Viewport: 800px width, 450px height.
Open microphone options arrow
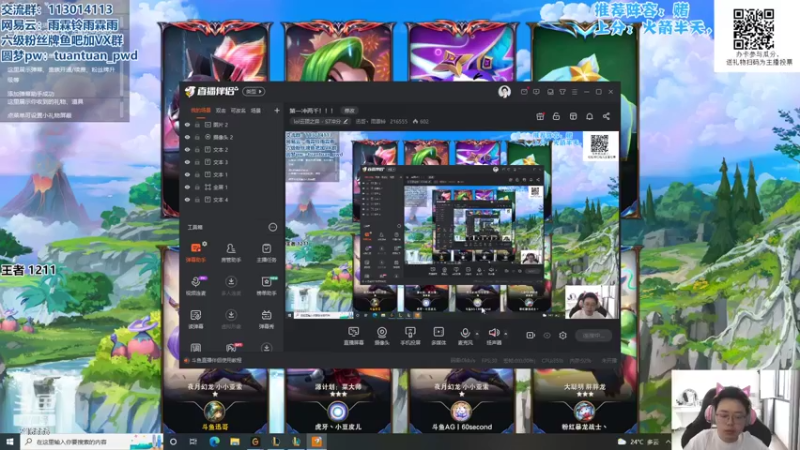click(477, 334)
